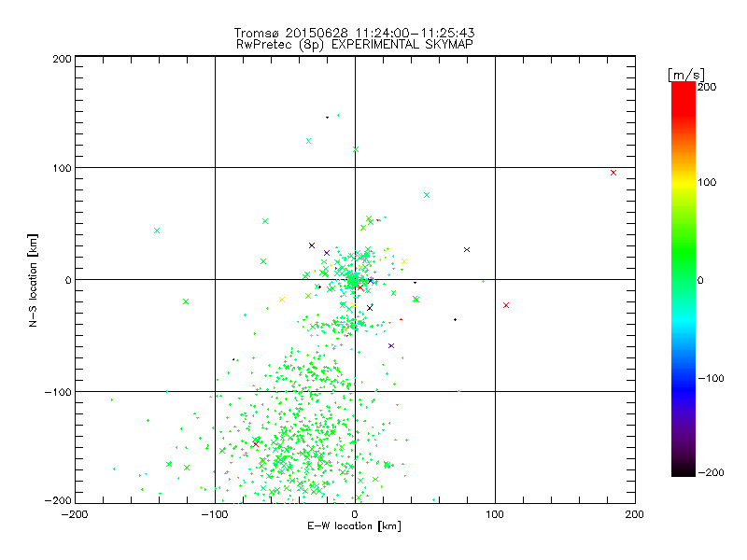Click the colorbar label '-100'
747x560 pixels.
click(x=712, y=379)
